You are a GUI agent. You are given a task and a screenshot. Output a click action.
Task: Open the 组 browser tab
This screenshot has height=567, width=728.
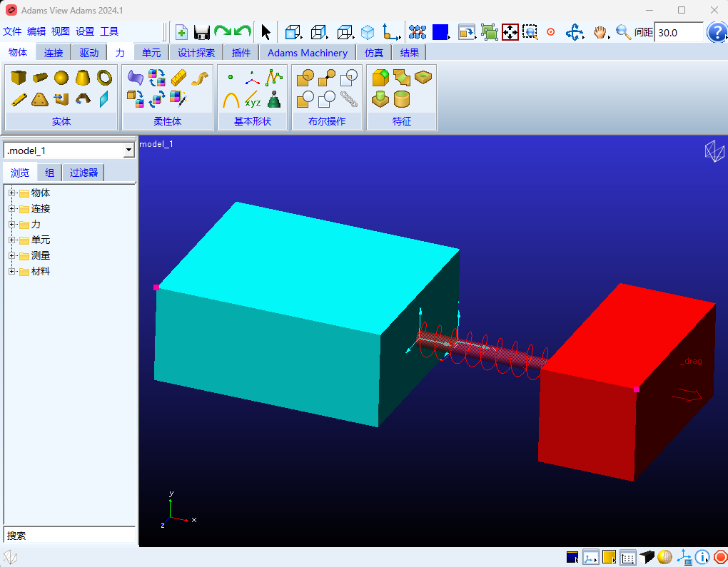(50, 173)
